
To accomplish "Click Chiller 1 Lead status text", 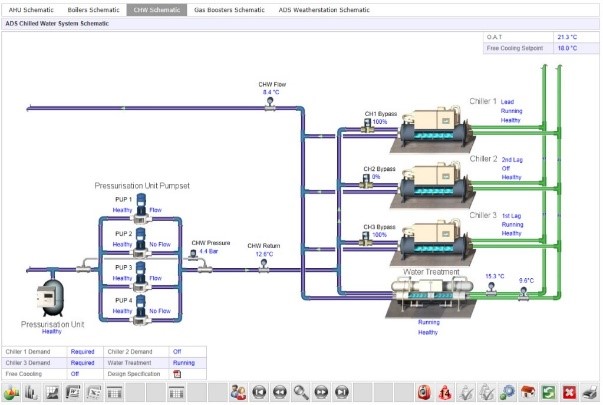I will [507, 102].
